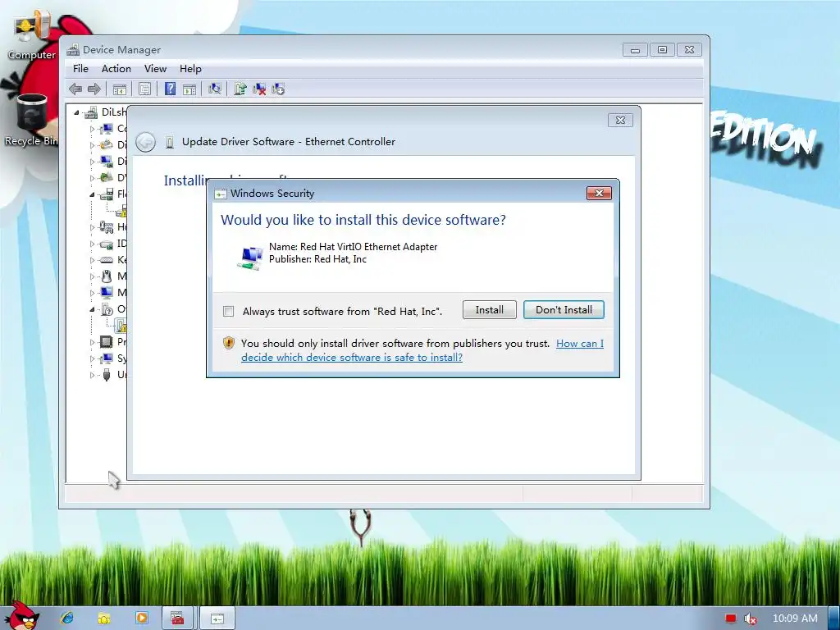Collapse the root computer node in device tree

point(76,112)
